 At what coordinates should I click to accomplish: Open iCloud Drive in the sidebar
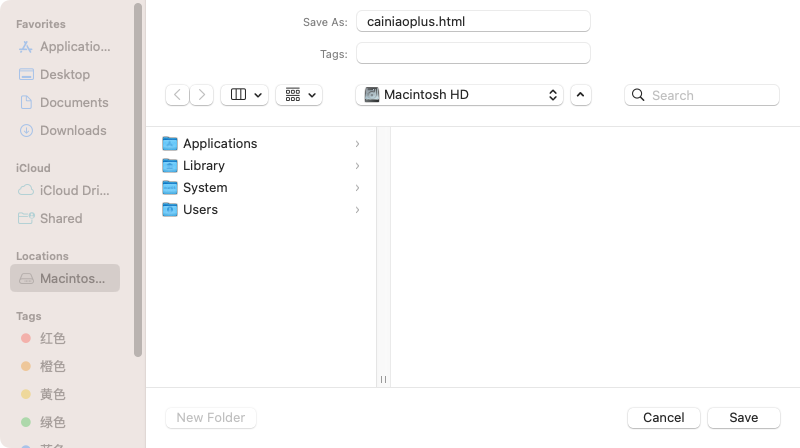(x=74, y=190)
